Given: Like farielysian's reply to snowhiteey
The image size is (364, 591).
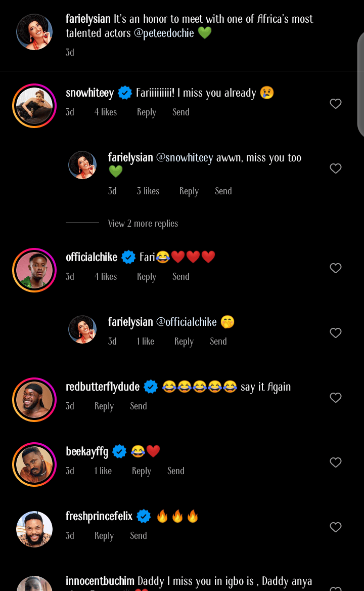Looking at the screenshot, I should [x=336, y=168].
